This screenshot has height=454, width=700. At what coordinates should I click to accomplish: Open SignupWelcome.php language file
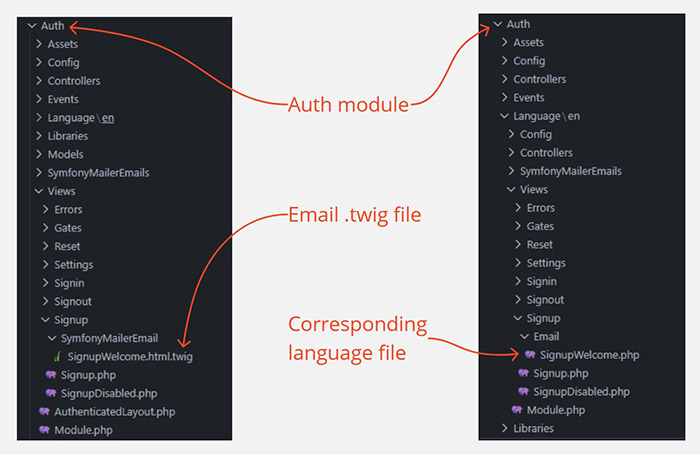click(x=590, y=355)
